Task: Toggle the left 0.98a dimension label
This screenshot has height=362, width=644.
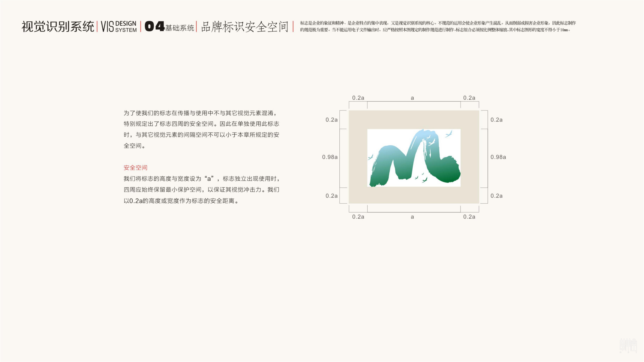Action: click(330, 157)
